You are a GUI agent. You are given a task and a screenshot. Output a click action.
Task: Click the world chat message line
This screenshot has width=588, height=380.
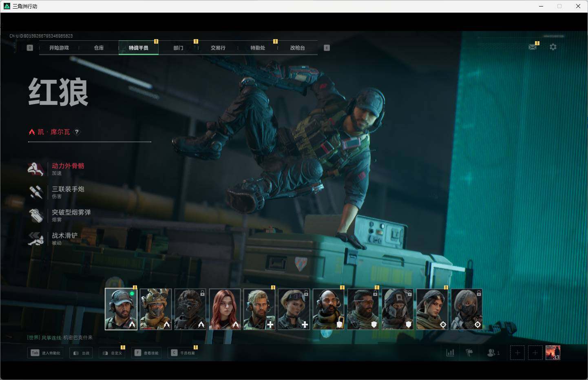point(60,338)
